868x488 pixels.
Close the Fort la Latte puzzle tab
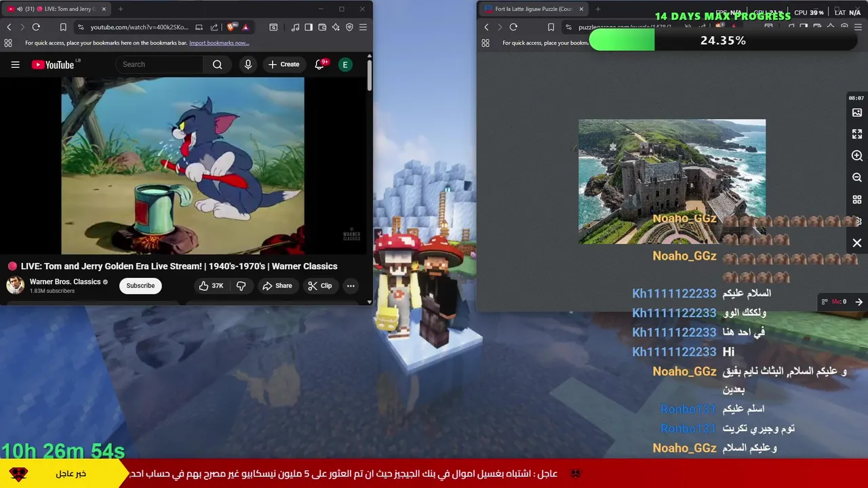click(x=580, y=9)
